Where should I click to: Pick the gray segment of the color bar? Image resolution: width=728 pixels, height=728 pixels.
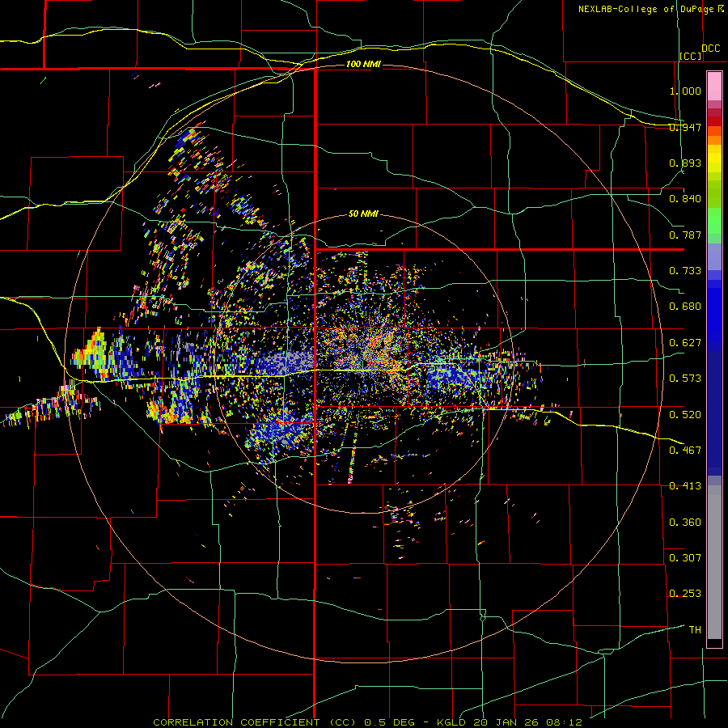coord(714,562)
